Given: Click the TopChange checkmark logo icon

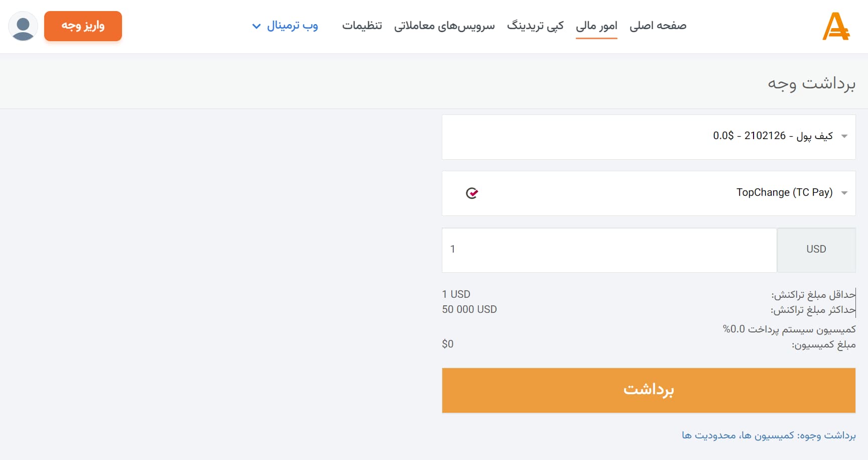Looking at the screenshot, I should [x=472, y=193].
